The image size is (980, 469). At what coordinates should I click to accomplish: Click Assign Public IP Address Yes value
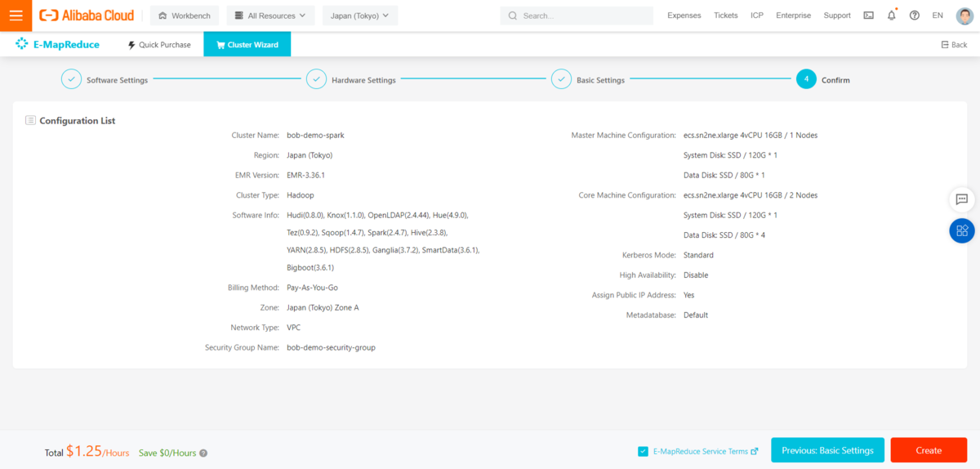click(689, 295)
